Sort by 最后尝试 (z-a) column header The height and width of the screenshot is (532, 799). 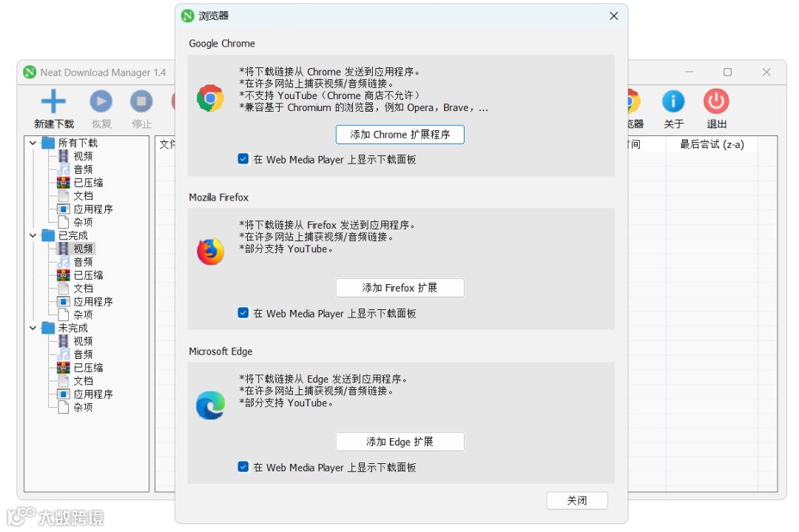point(712,144)
